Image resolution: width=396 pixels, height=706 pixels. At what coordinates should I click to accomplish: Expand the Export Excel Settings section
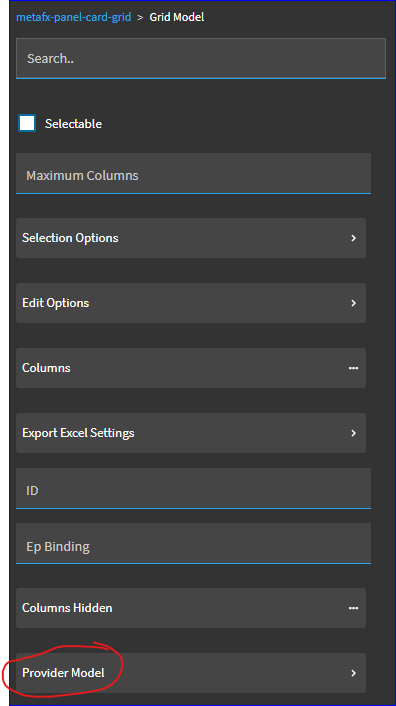coord(191,433)
